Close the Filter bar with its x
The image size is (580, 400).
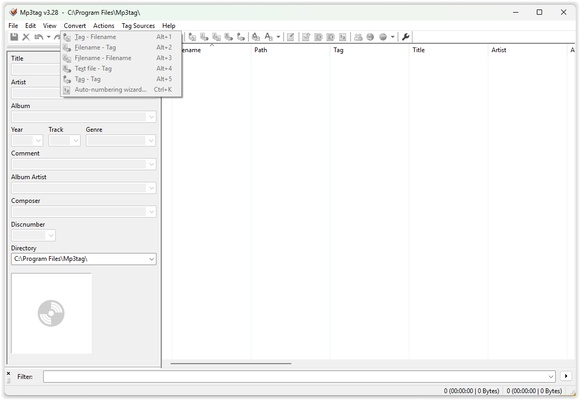coord(9,374)
